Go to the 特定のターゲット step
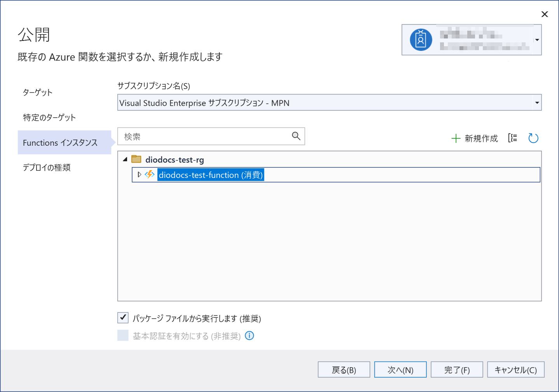Viewport: 559px width, 392px height. 49,117
